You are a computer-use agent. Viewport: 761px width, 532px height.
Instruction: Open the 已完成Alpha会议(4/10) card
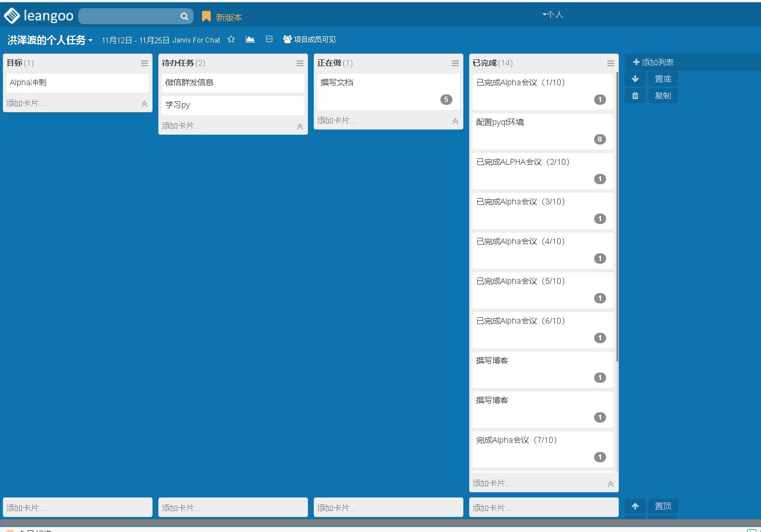point(543,250)
